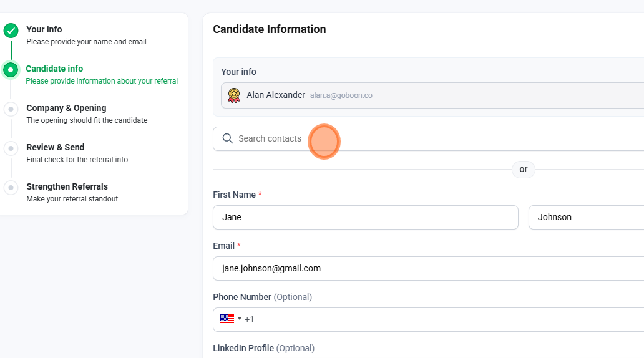Click the Email field with jane.johnson@gmail.com

[x=428, y=268]
